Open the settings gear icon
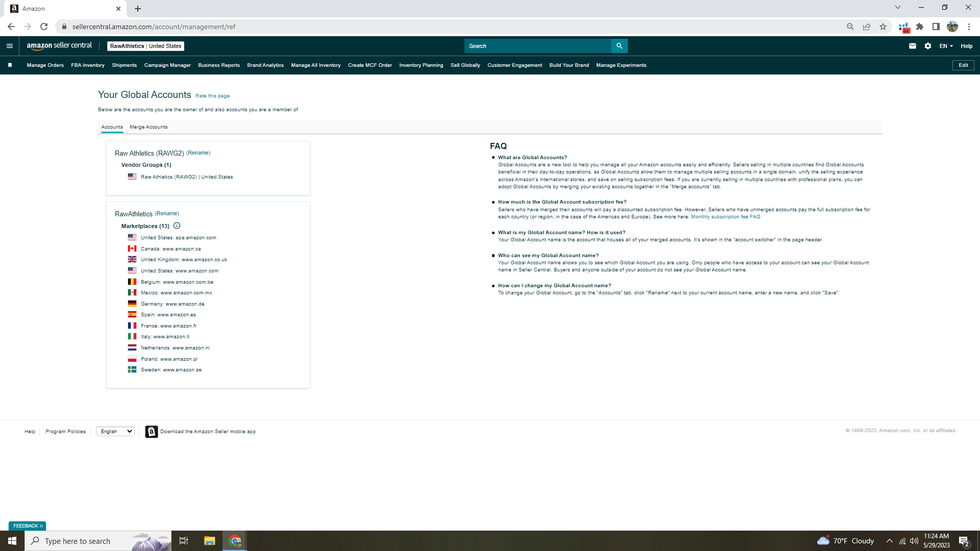Viewport: 980px width, 551px height. click(928, 46)
